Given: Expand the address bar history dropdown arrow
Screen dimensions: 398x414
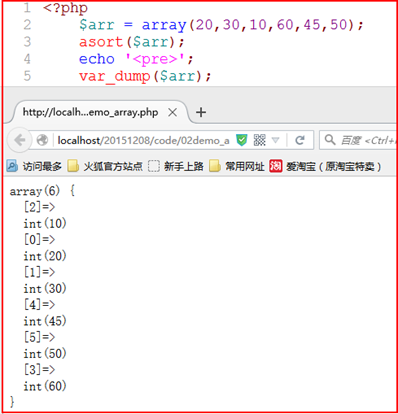Looking at the screenshot, I should click(x=276, y=140).
